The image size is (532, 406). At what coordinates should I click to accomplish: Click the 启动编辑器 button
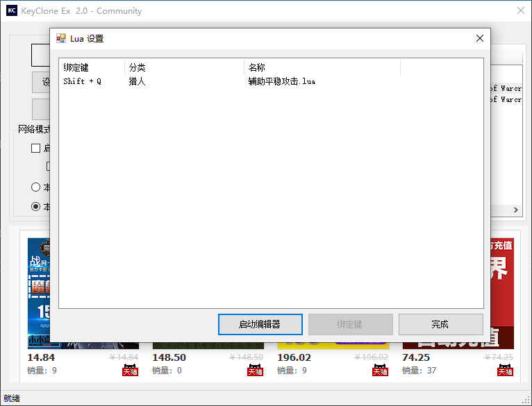click(260, 324)
